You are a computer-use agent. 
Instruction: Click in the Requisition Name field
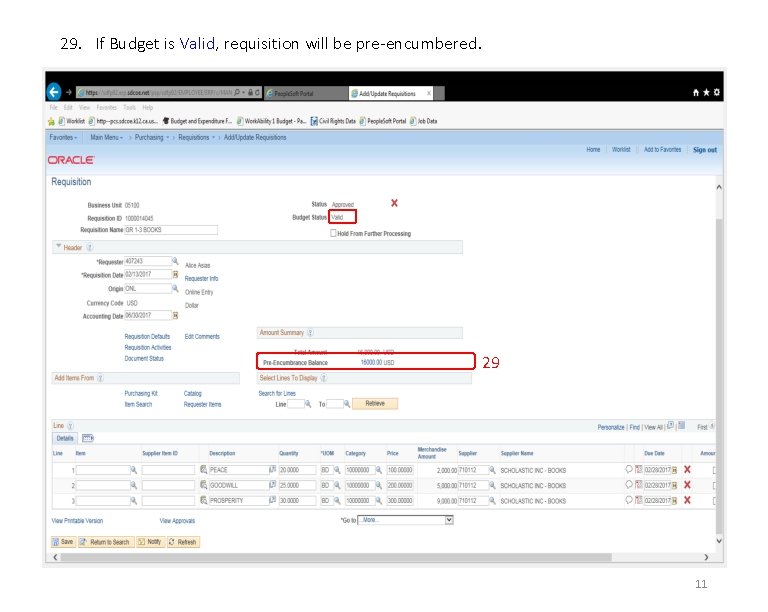171,230
